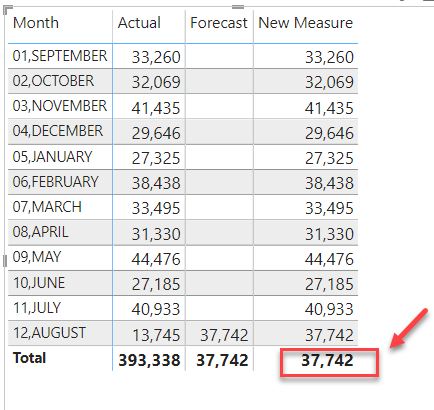Click Actual value 33,260 for September
The width and height of the screenshot is (434, 410).
click(x=156, y=57)
